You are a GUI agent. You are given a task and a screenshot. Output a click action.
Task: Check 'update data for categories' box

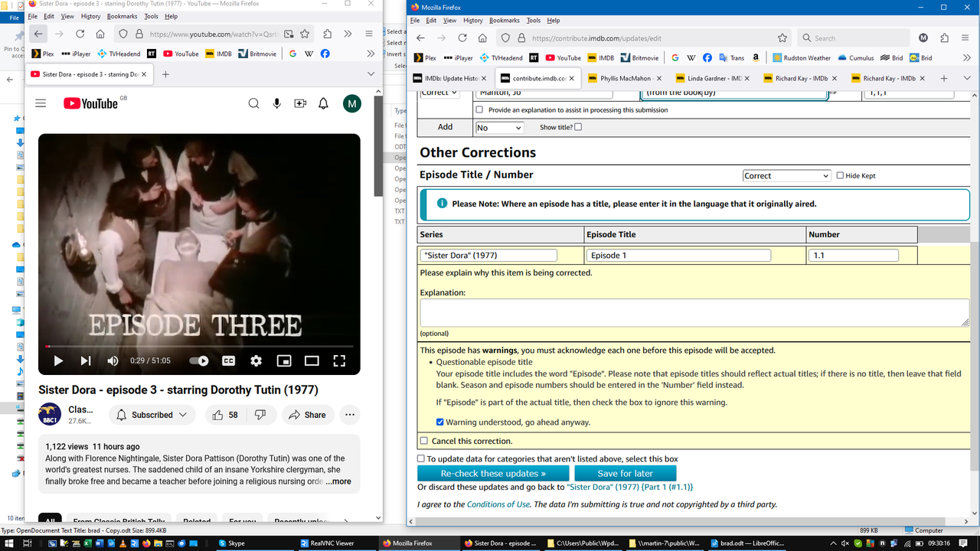coord(421,458)
